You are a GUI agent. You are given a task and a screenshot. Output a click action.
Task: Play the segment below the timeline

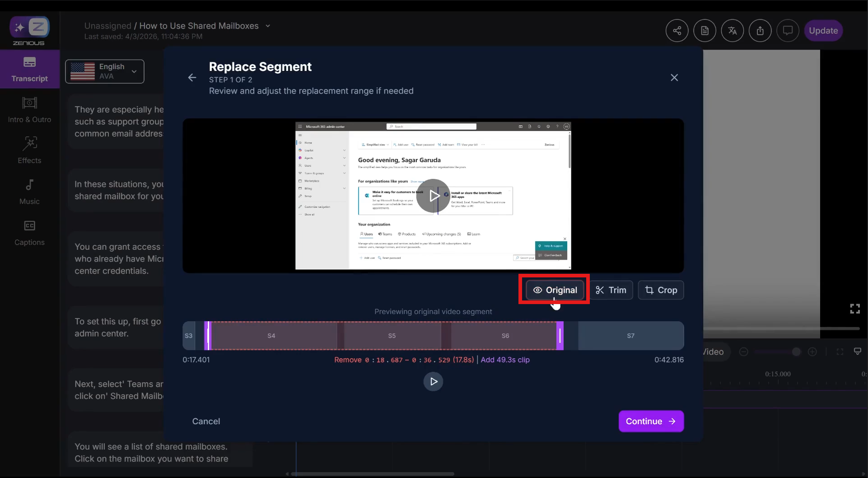point(433,382)
